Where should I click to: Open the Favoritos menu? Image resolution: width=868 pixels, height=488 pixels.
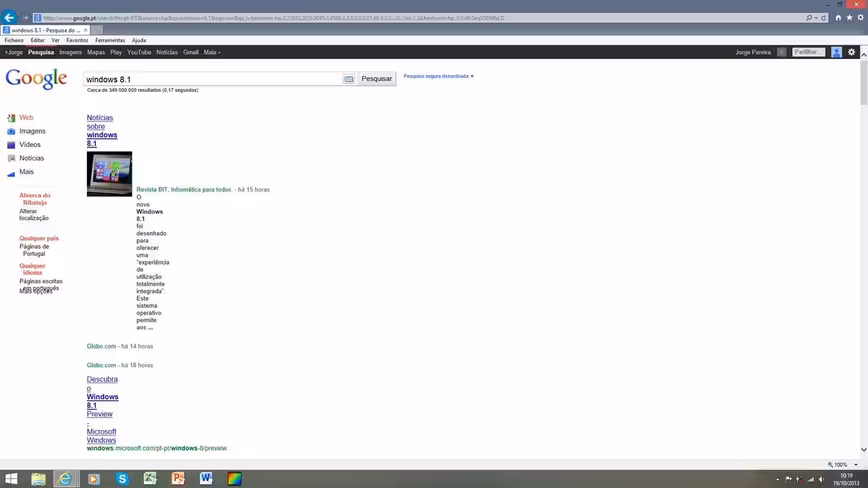tap(77, 40)
